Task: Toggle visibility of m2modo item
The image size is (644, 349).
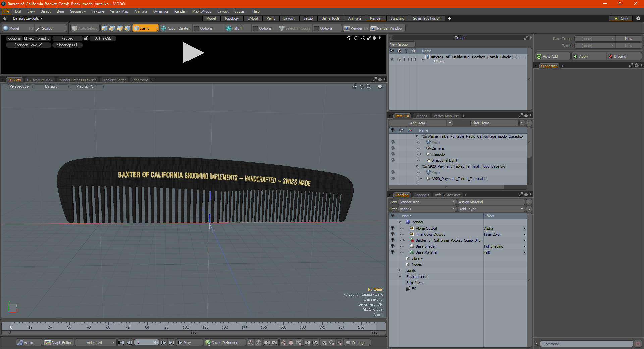Action: pos(393,154)
